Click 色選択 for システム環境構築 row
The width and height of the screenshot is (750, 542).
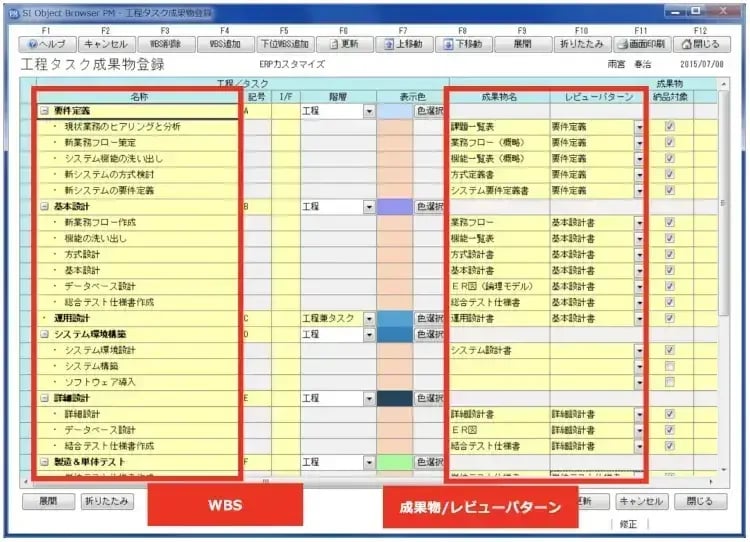pyautogui.click(x=429, y=335)
